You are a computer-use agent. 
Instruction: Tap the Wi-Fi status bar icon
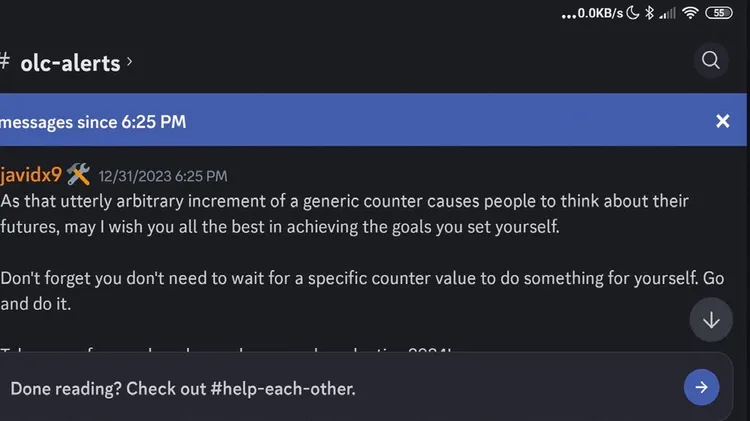tap(690, 13)
